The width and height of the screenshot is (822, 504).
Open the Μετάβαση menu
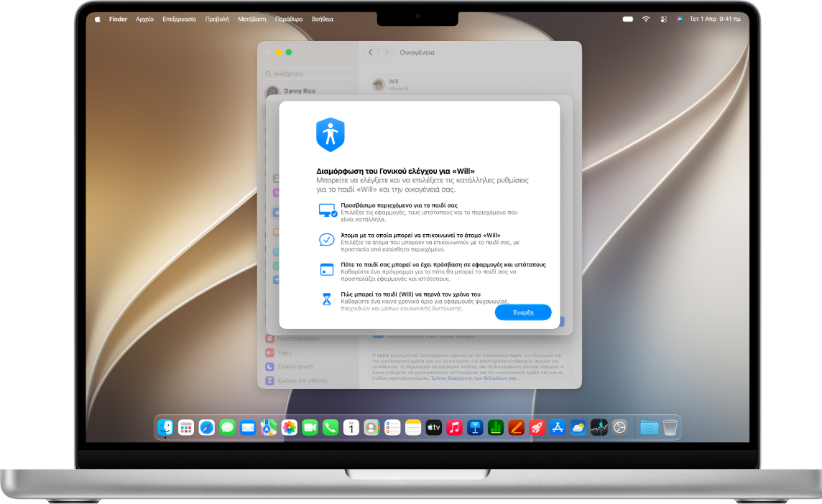coord(252,19)
